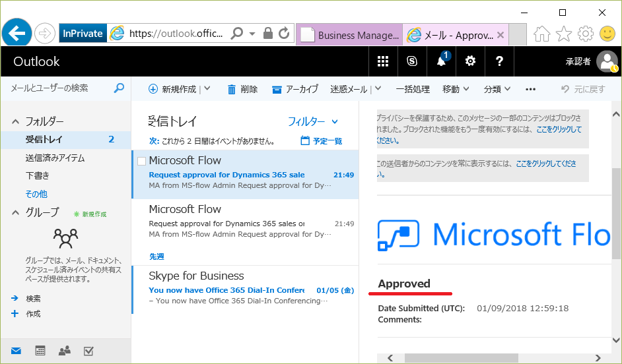Open the 送信済みアイテム folder

[55, 158]
